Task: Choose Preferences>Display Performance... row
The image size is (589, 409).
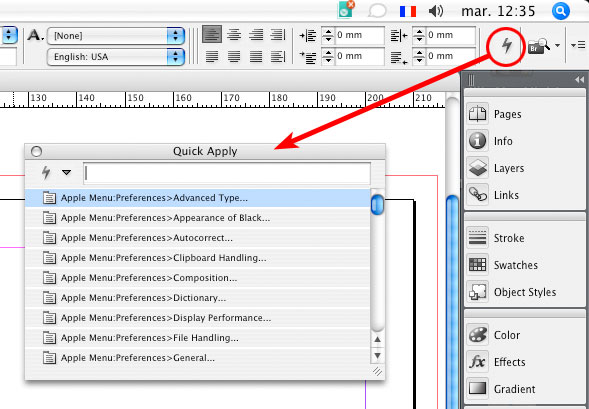Action: (x=197, y=318)
